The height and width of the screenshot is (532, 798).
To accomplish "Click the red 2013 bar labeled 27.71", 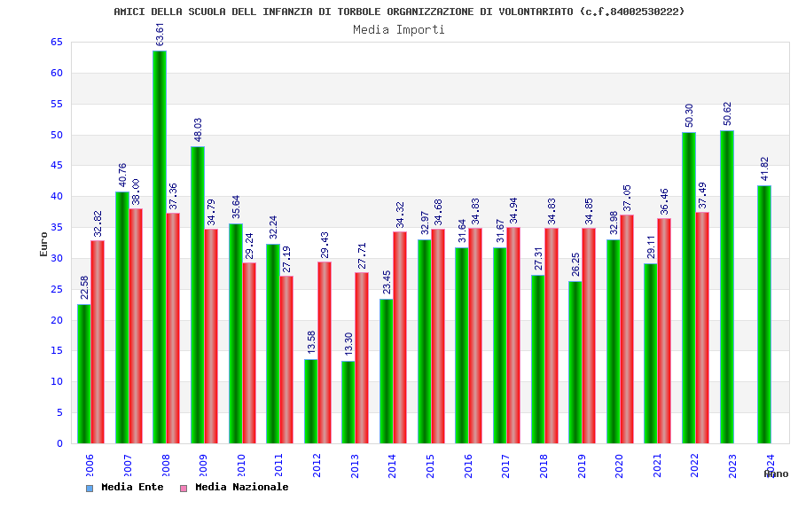I will [363, 358].
